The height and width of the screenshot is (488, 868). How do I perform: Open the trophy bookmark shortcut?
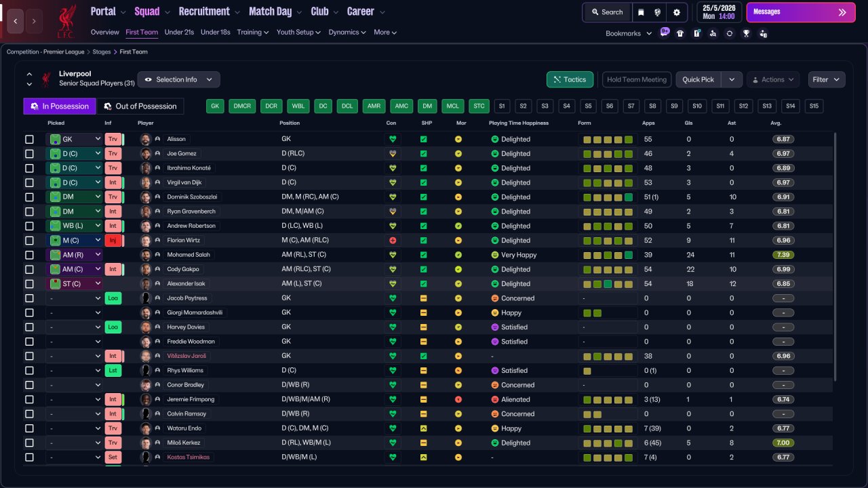(x=747, y=33)
